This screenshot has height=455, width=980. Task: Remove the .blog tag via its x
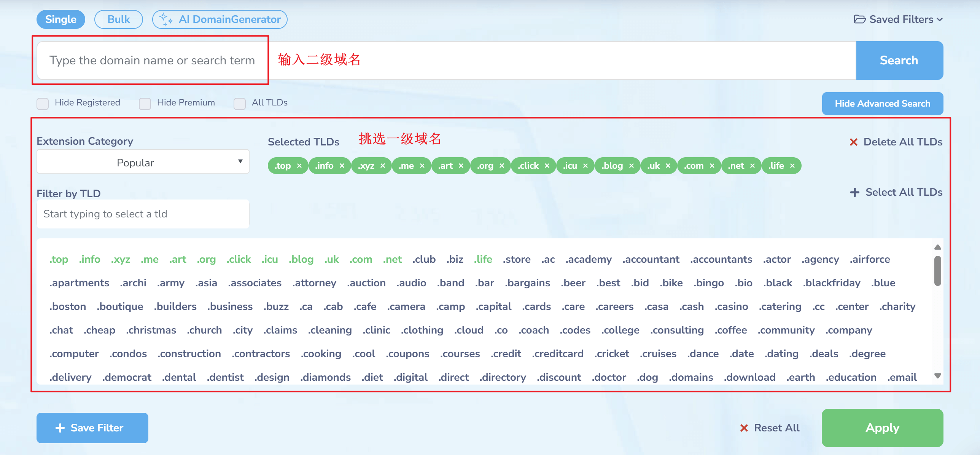click(x=632, y=166)
